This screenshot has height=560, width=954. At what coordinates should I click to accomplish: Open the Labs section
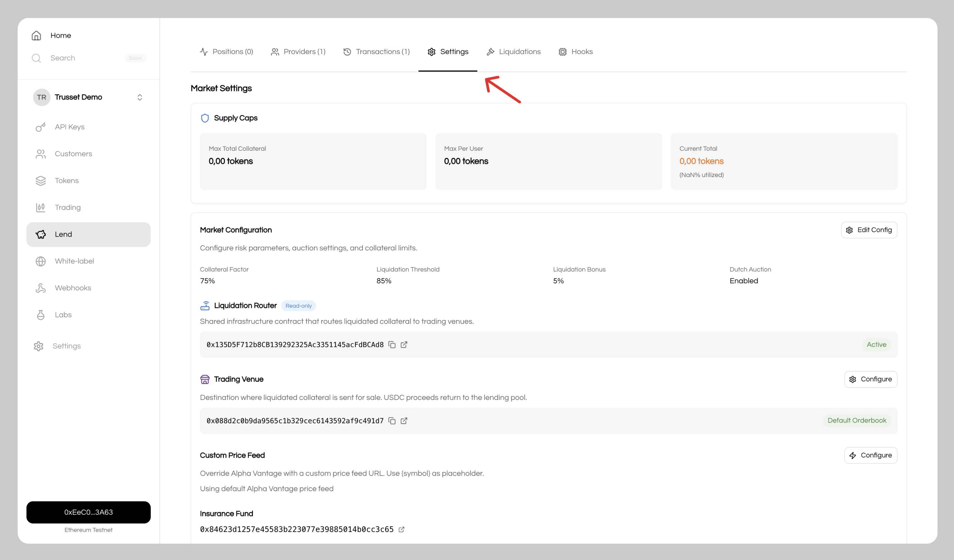click(63, 315)
